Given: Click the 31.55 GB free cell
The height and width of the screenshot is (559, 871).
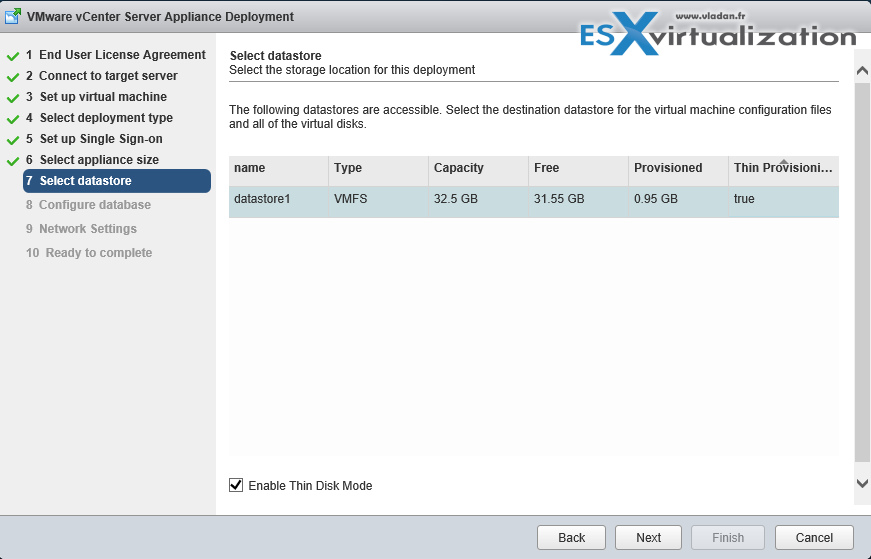Looking at the screenshot, I should point(578,202).
